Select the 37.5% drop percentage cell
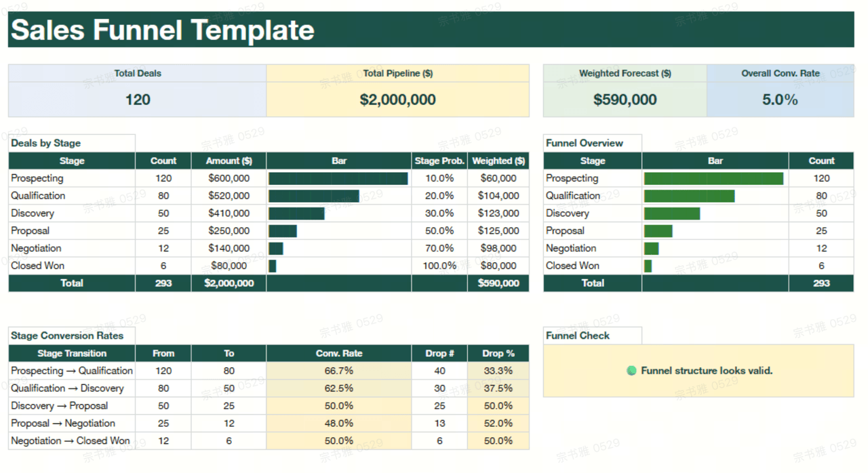 coord(498,388)
